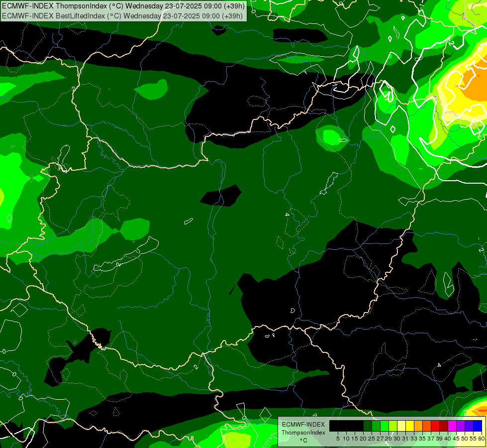The height and width of the screenshot is (448, 487).
Task: Click the legend tick value 27
Action: 380,439
